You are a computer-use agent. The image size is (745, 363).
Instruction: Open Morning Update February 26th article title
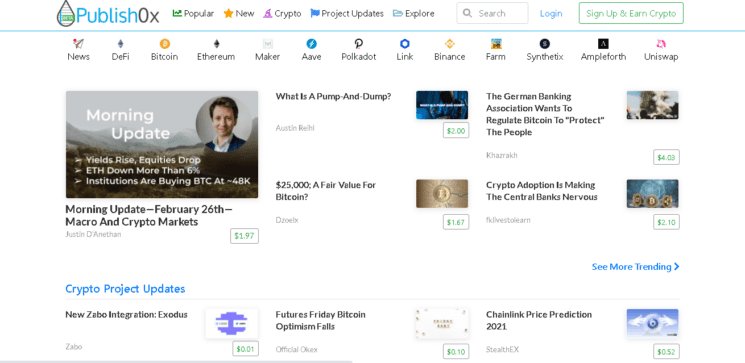(x=149, y=215)
